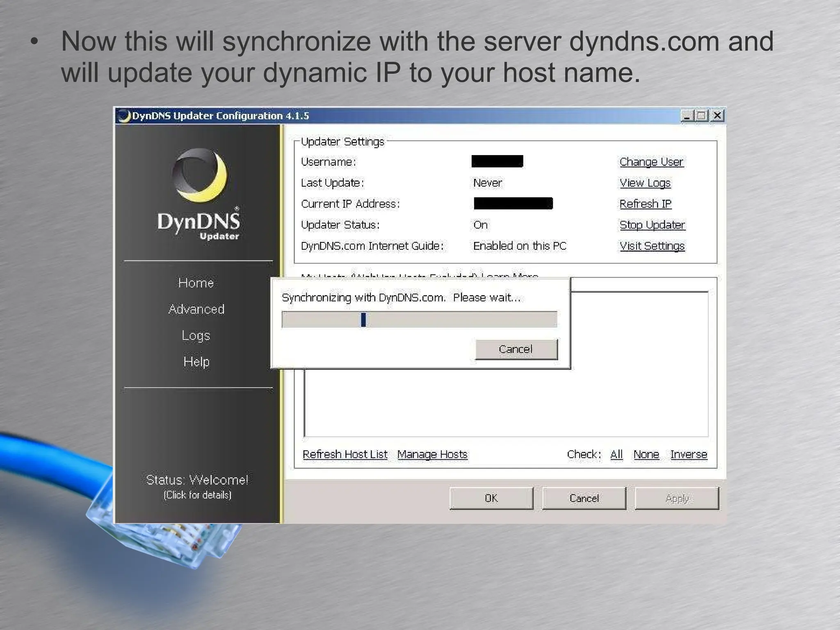The height and width of the screenshot is (630, 840).
Task: Click the bottom Cancel button
Action: pos(584,498)
